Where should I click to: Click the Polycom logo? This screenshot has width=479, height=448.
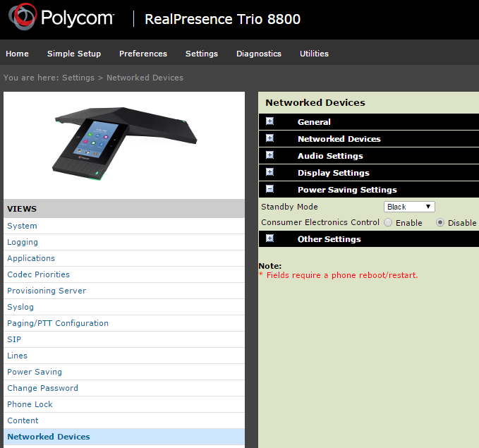pos(61,17)
